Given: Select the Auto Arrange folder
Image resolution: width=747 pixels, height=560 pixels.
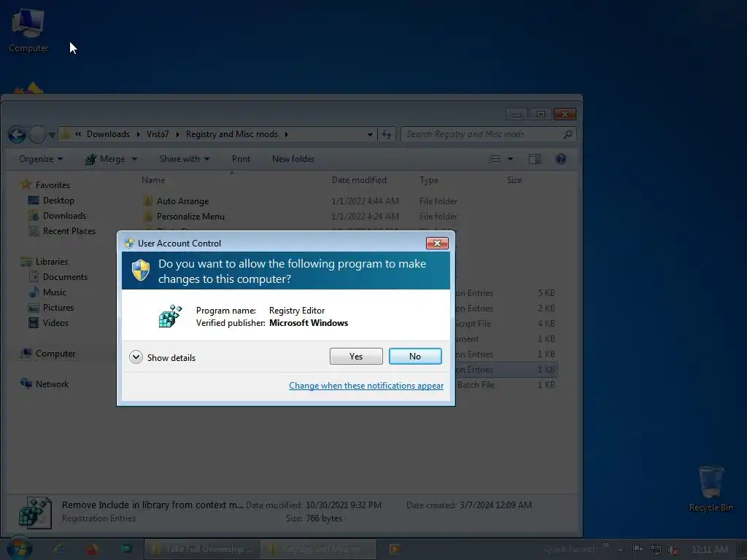Looking at the screenshot, I should 183,201.
